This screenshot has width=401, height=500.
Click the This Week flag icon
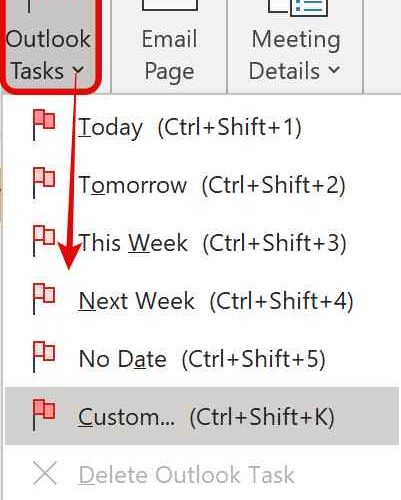click(44, 241)
